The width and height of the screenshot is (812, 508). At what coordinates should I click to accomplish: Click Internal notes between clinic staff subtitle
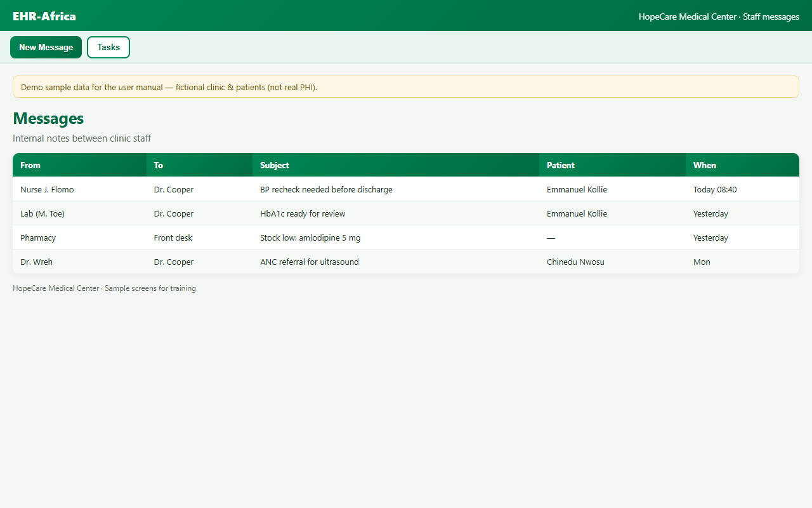tap(82, 138)
